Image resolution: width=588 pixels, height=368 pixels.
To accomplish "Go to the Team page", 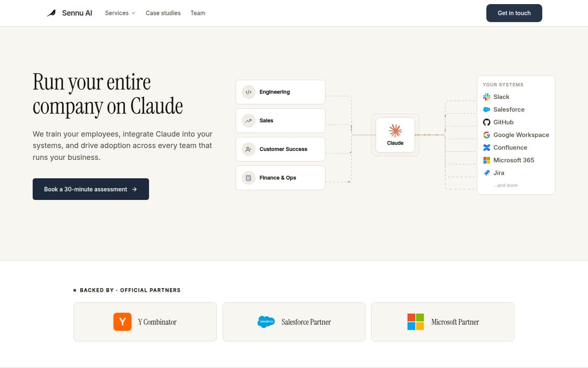I will coord(198,13).
